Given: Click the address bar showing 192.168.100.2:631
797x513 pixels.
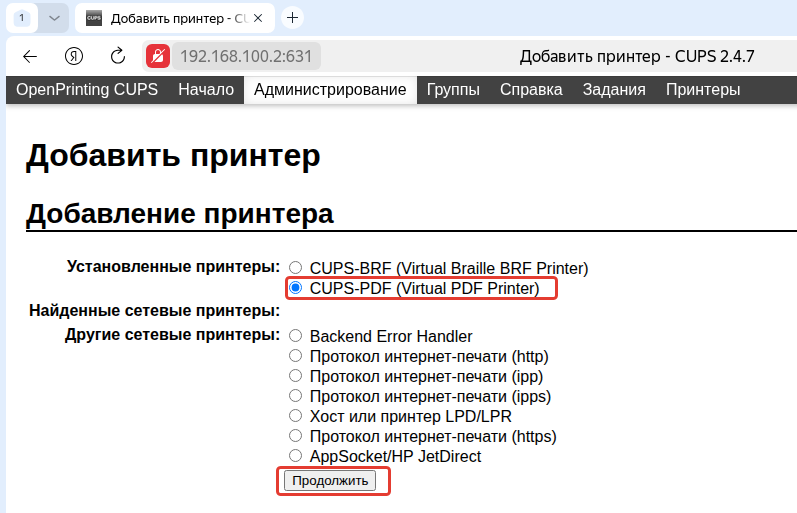Looking at the screenshot, I should point(246,56).
